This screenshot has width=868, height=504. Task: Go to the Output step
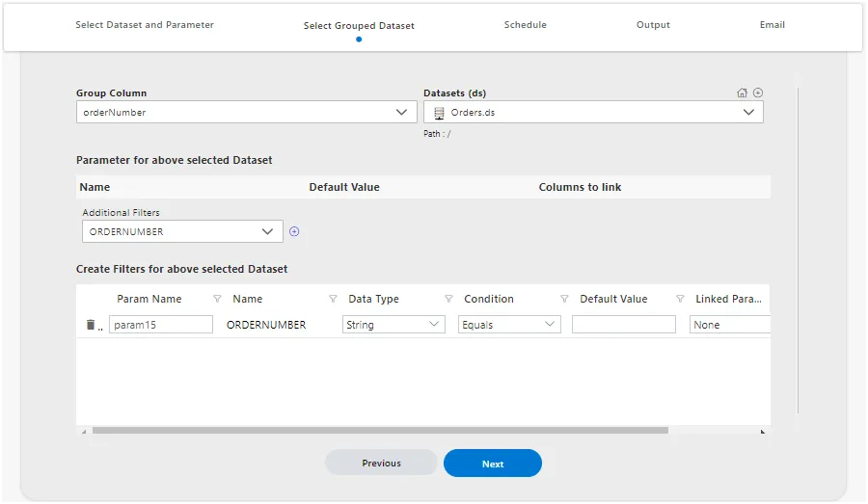[653, 25]
